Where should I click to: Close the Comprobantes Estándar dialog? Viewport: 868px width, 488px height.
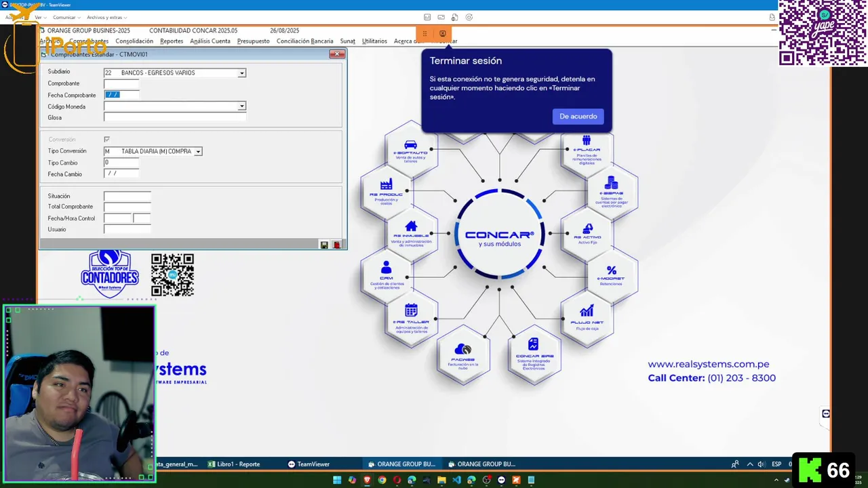[x=336, y=54]
